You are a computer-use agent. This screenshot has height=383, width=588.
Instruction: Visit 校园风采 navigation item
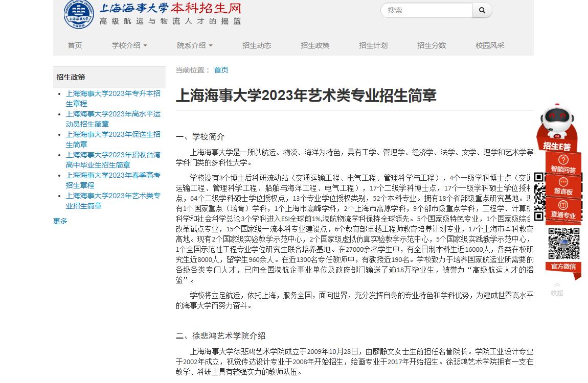click(x=490, y=45)
